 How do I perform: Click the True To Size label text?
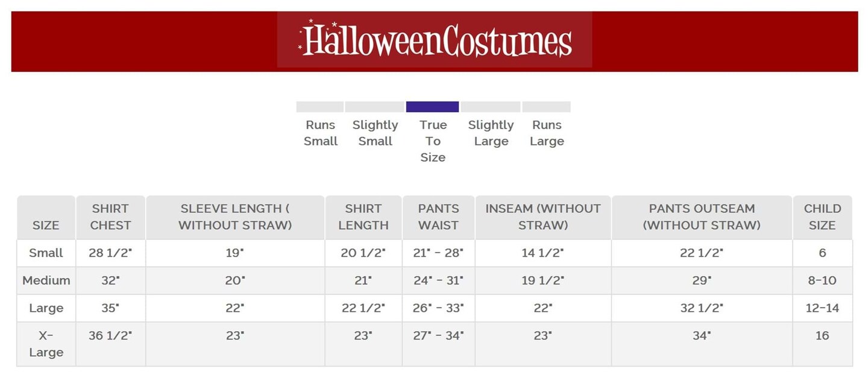coord(433,141)
